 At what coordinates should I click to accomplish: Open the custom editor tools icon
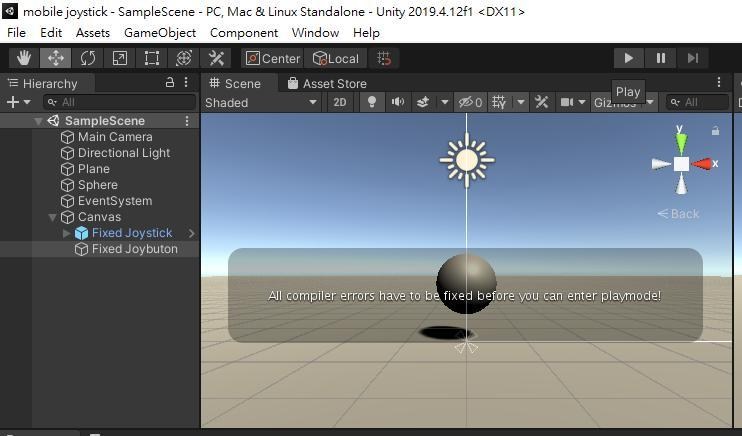[x=216, y=58]
